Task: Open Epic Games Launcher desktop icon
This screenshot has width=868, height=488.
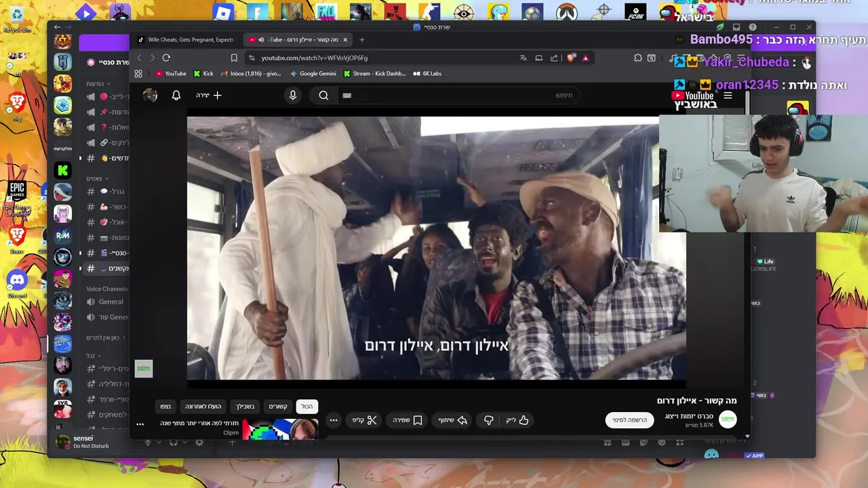Action: click(17, 197)
